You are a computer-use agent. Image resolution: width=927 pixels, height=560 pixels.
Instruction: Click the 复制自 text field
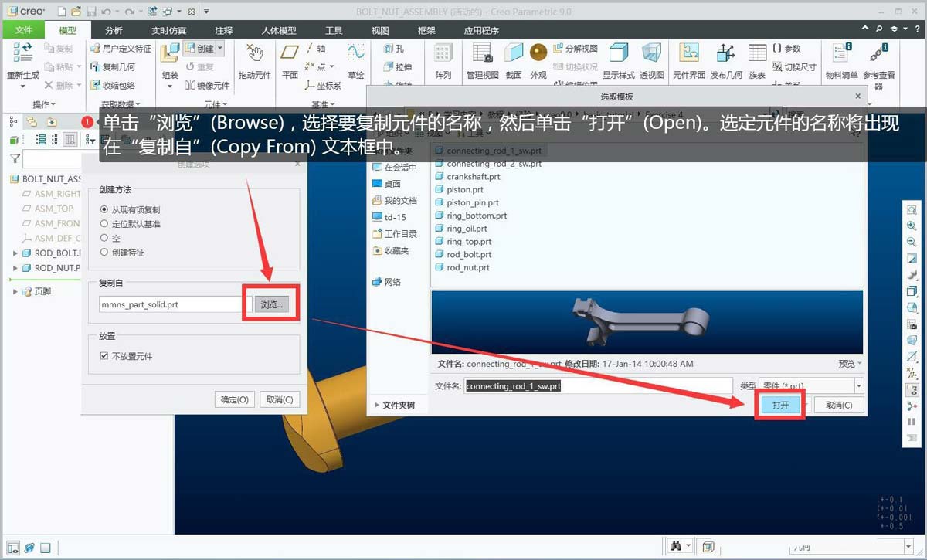[175, 304]
